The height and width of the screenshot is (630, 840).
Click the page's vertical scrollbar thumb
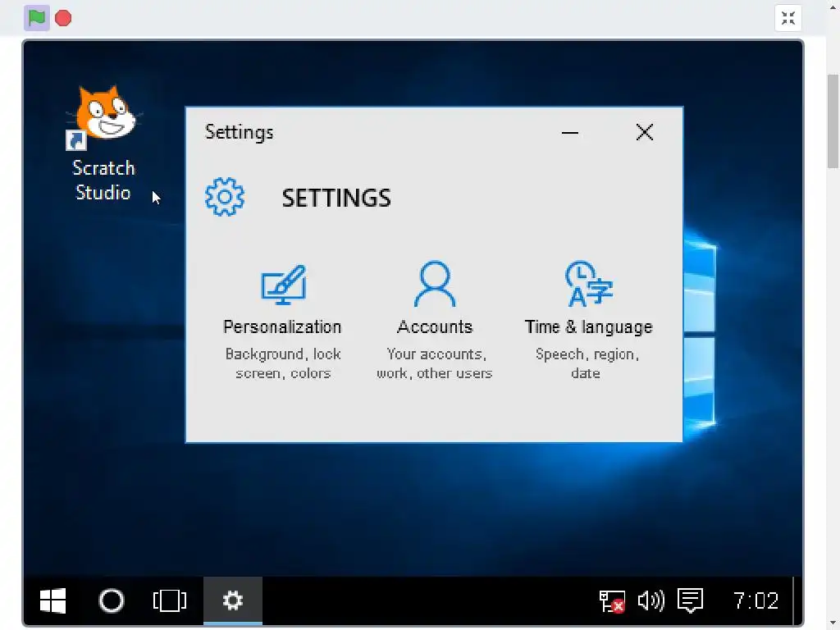pyautogui.click(x=833, y=121)
